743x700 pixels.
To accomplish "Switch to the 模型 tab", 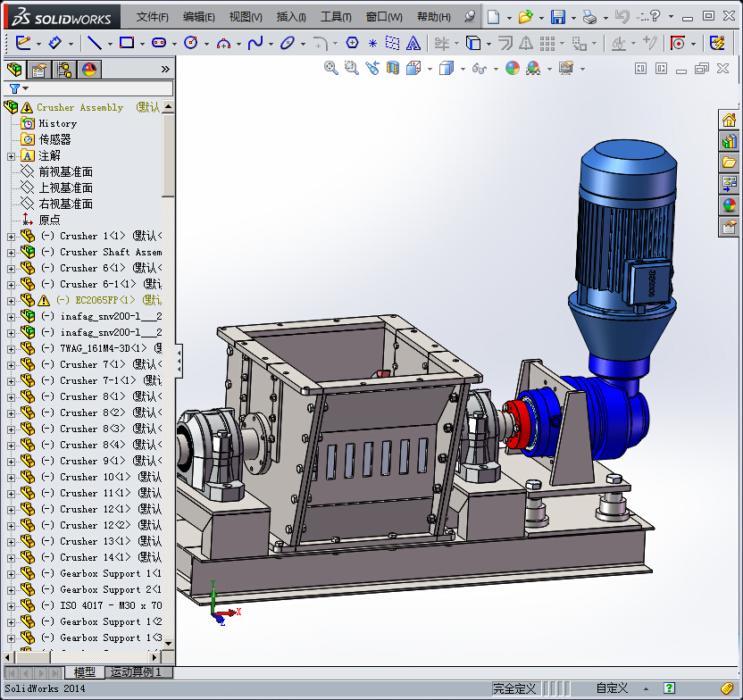I will coord(84,672).
